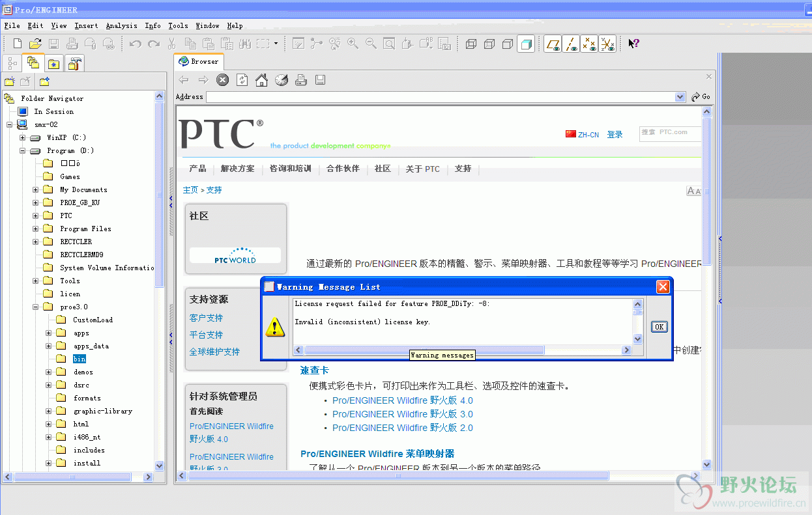Switch to No Hidden display style
812x515 pixels.
click(508, 44)
